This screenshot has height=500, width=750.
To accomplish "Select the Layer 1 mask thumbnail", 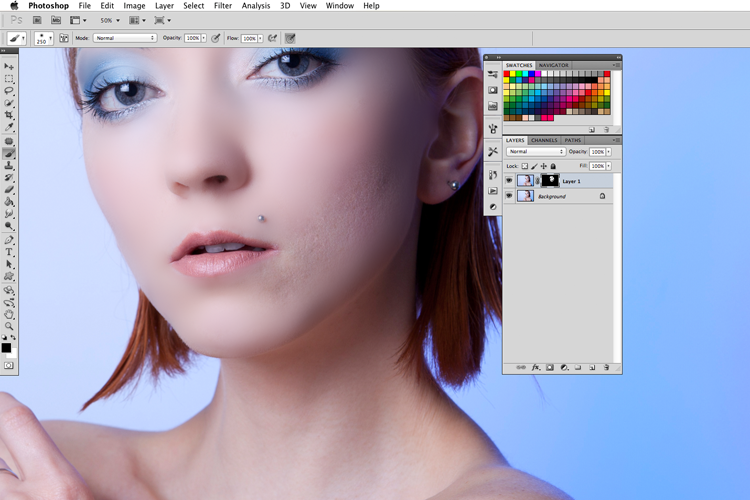I will [550, 180].
